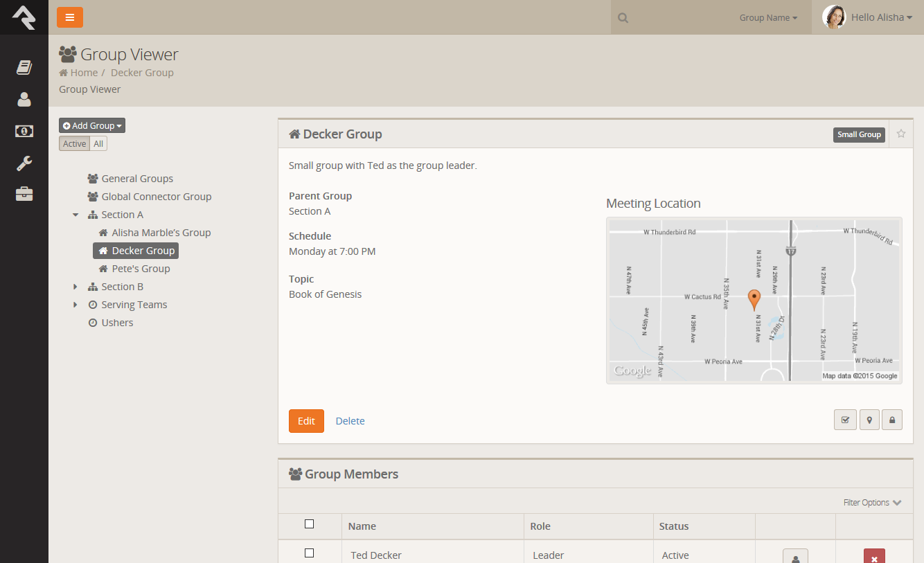The width and height of the screenshot is (924, 563).
Task: Click the orange hamburger menu button
Action: pos(70,17)
